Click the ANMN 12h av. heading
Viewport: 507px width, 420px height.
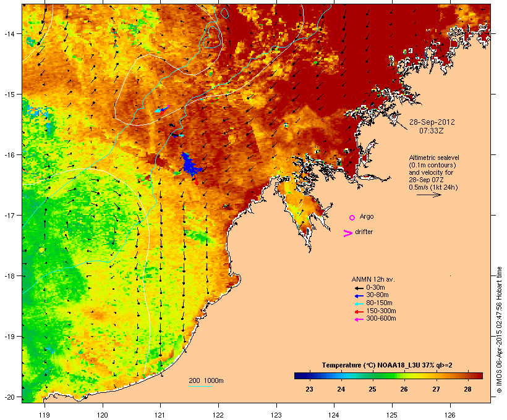tap(373, 279)
